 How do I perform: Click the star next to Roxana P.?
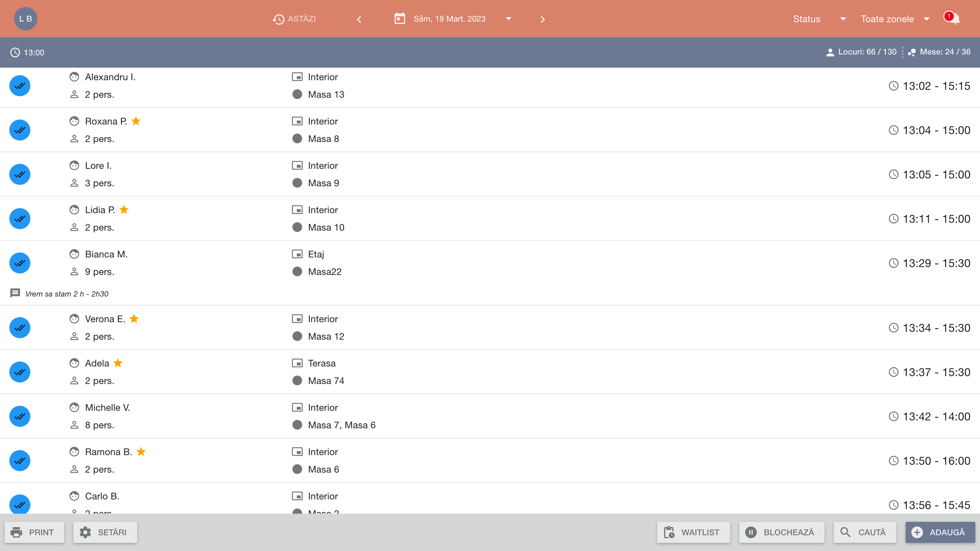click(x=136, y=121)
